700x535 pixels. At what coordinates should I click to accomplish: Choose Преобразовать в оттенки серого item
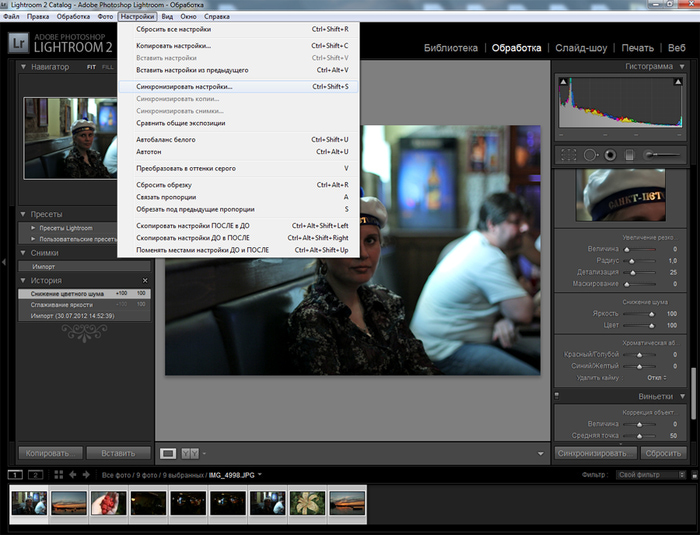pyautogui.click(x=238, y=168)
